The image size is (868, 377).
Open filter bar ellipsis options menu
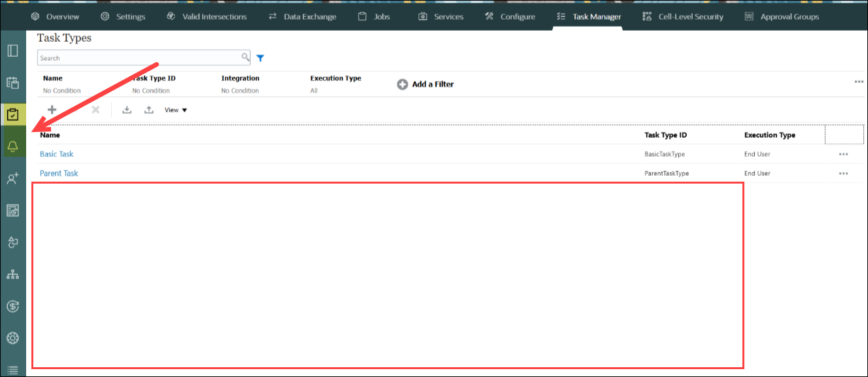tap(859, 82)
